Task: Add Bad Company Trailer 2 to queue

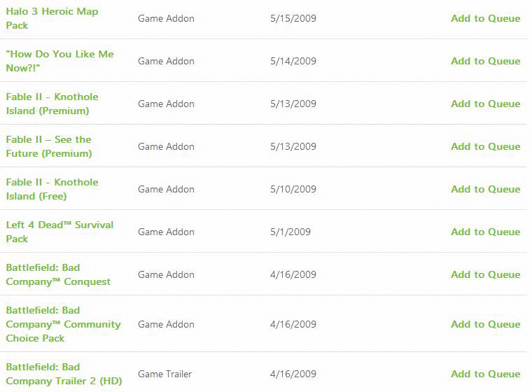Action: click(x=486, y=374)
